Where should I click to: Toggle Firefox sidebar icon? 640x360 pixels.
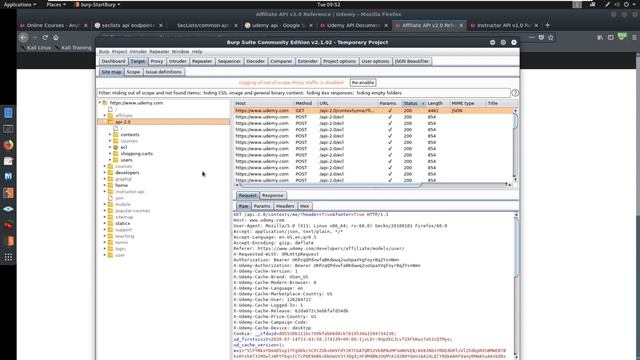pos(610,37)
